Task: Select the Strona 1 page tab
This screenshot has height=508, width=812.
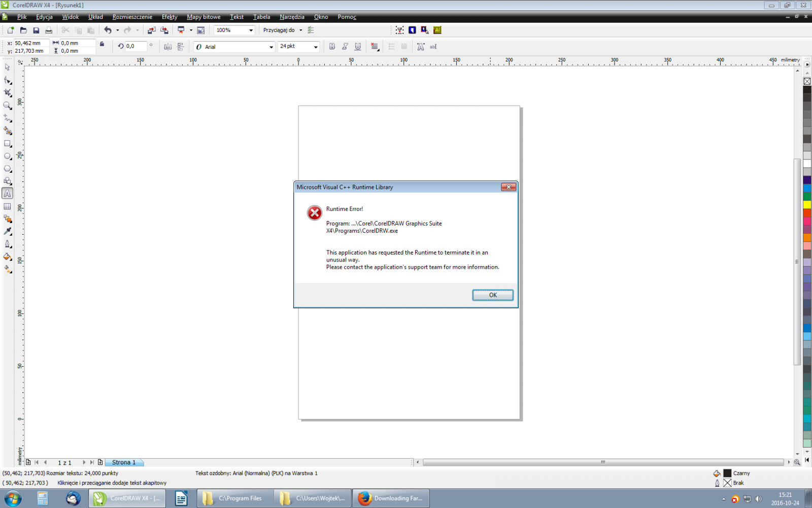Action: (124, 462)
